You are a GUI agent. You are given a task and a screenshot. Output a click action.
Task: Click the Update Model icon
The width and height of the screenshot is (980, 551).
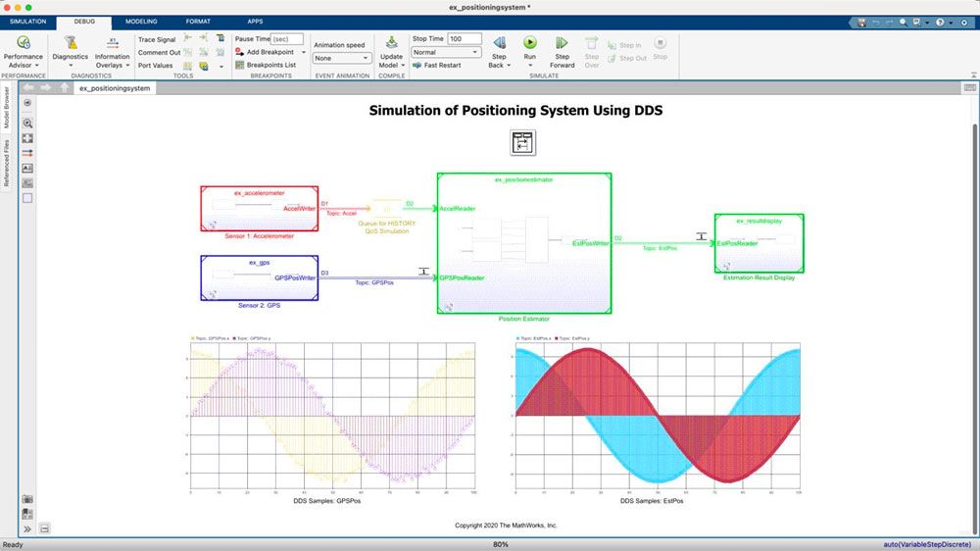[391, 43]
